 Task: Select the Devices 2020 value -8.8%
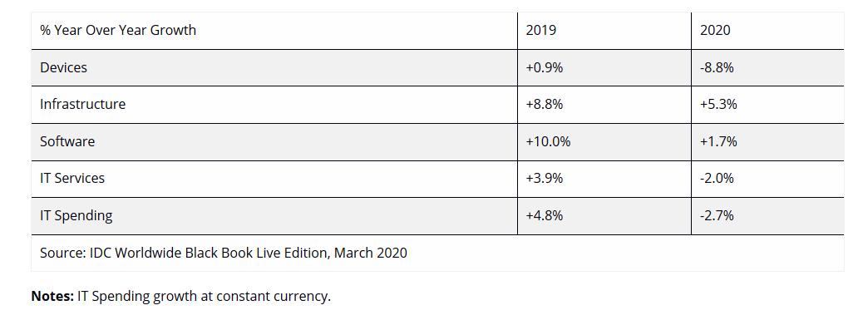717,67
